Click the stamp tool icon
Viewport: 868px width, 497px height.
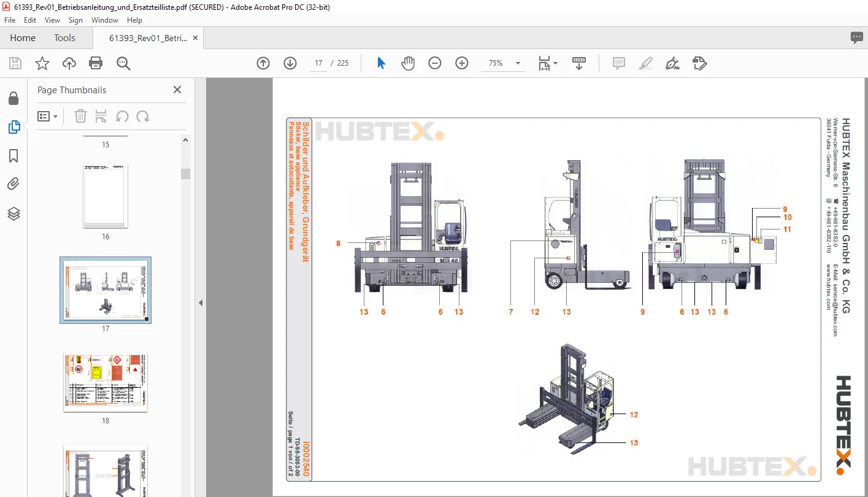(699, 63)
